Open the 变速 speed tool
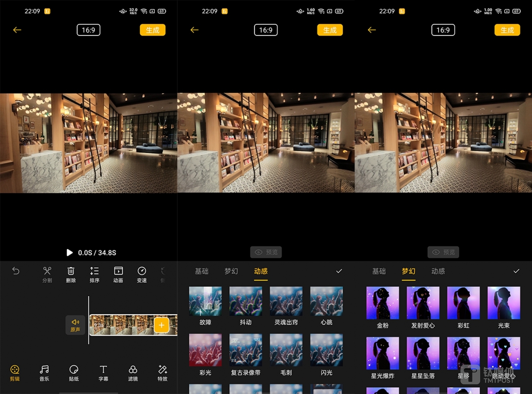The height and width of the screenshot is (394, 532). (142, 275)
